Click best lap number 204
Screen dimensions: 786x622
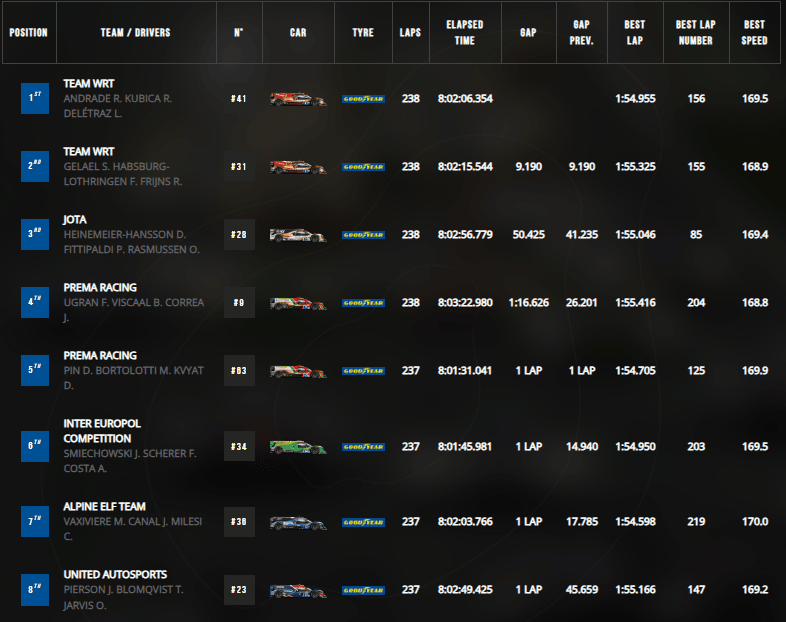(x=696, y=303)
